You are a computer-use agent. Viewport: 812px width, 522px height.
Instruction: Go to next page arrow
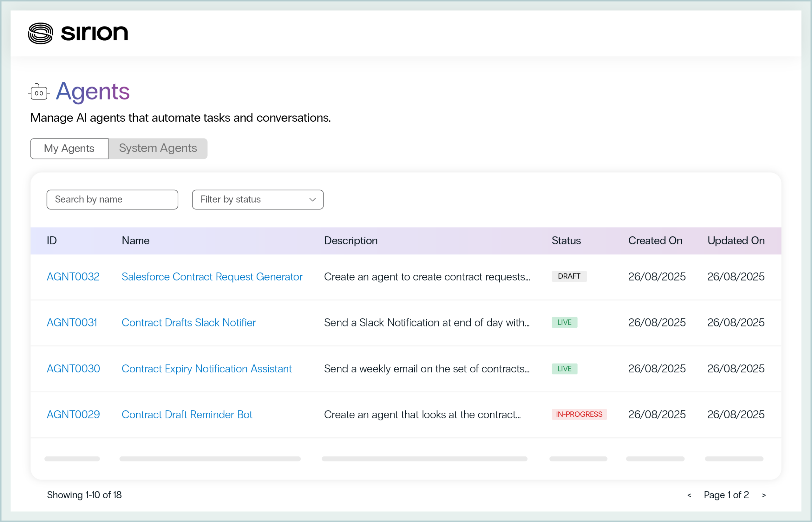pyautogui.click(x=764, y=495)
